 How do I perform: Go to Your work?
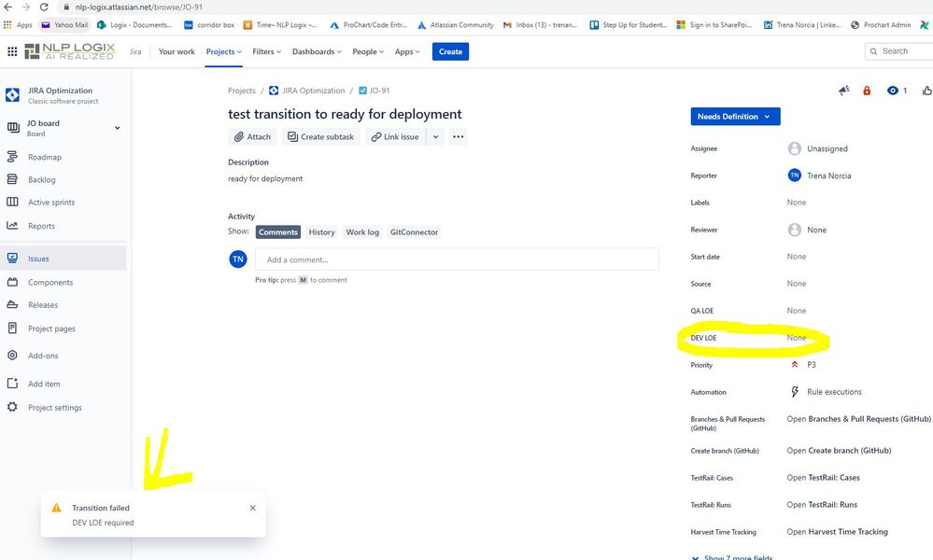point(177,51)
